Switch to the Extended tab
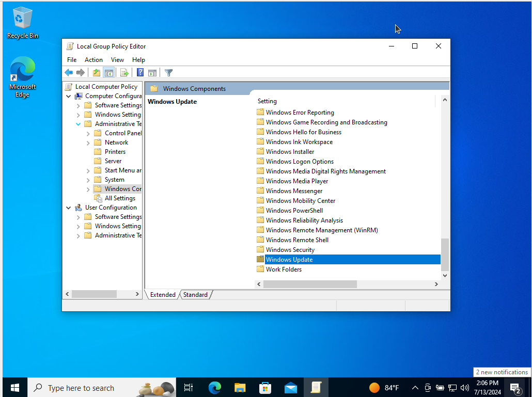The height and width of the screenshot is (397, 532). tap(163, 295)
